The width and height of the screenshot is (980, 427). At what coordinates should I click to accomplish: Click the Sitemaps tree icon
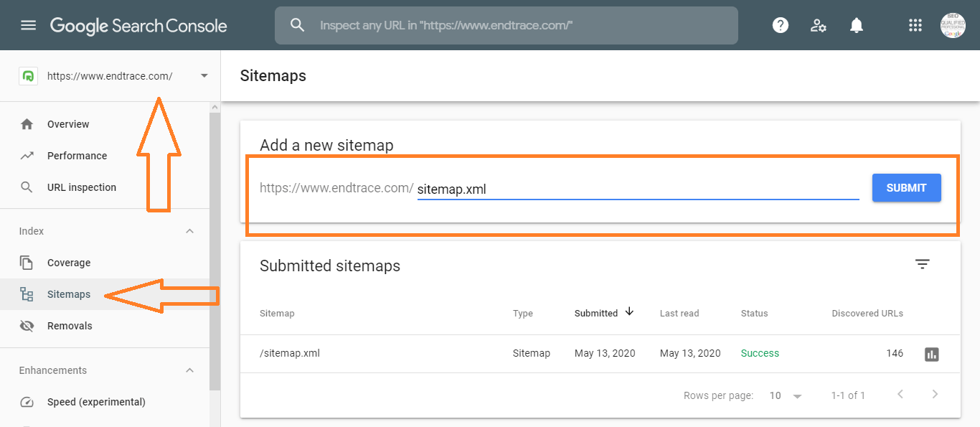[x=27, y=294]
